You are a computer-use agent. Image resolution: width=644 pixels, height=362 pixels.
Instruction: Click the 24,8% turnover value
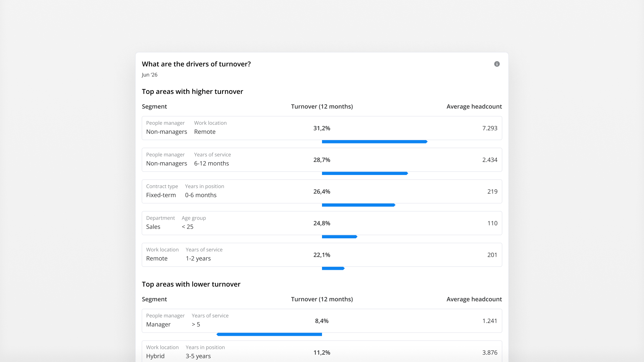(322, 223)
